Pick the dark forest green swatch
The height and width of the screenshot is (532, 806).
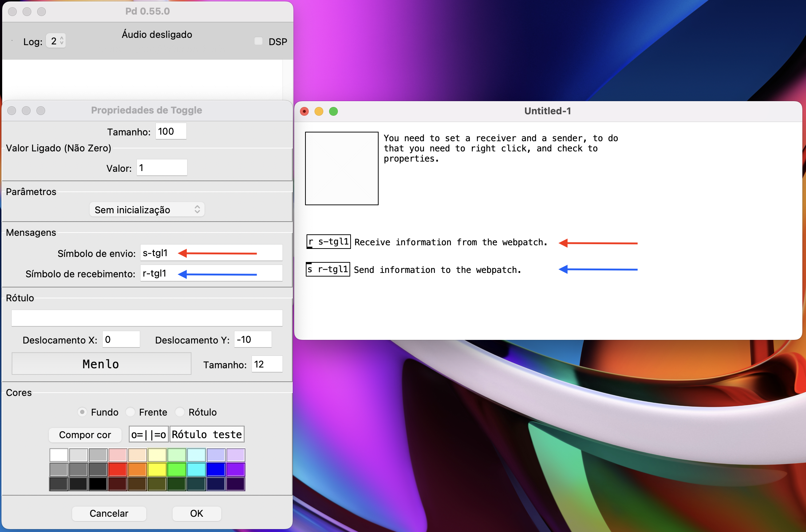coord(177,484)
